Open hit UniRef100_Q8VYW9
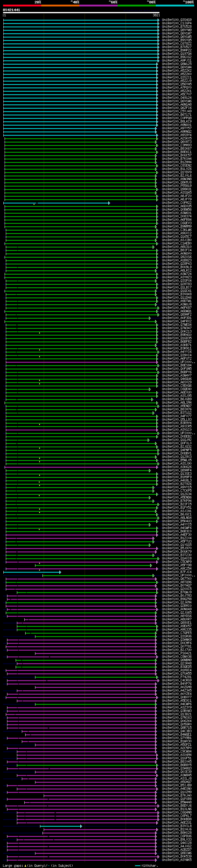The image size is (197, 868). coord(177,30)
